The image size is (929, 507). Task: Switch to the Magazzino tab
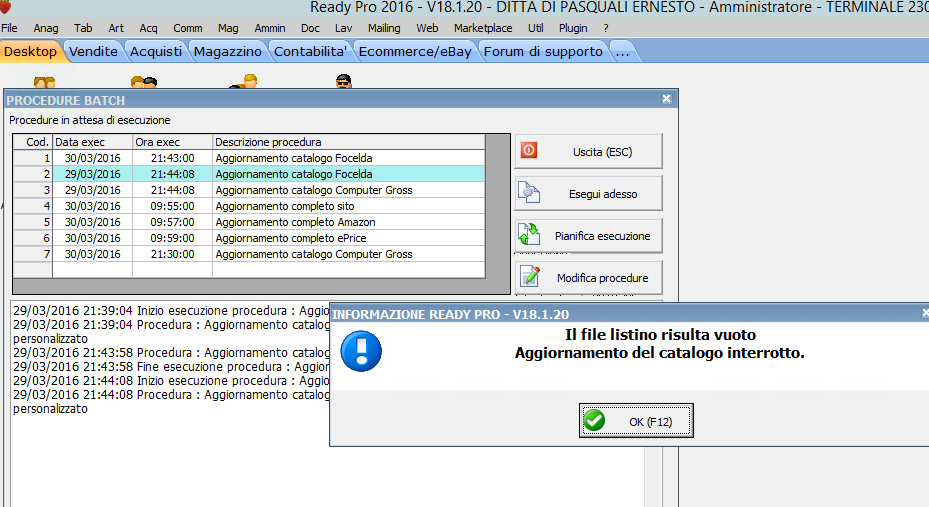coord(228,52)
